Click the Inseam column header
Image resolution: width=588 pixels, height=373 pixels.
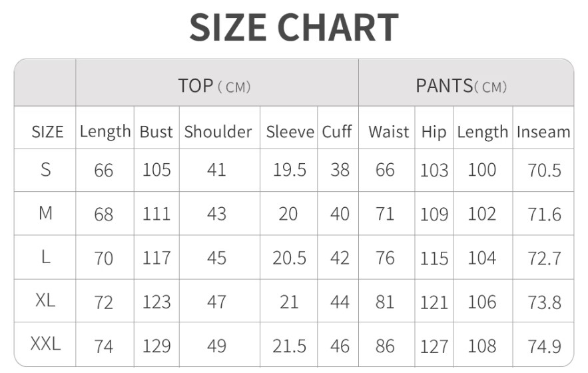(x=543, y=132)
